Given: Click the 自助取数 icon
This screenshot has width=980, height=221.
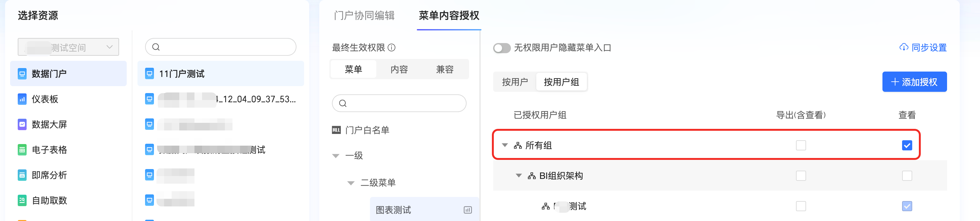Looking at the screenshot, I should [x=22, y=200].
